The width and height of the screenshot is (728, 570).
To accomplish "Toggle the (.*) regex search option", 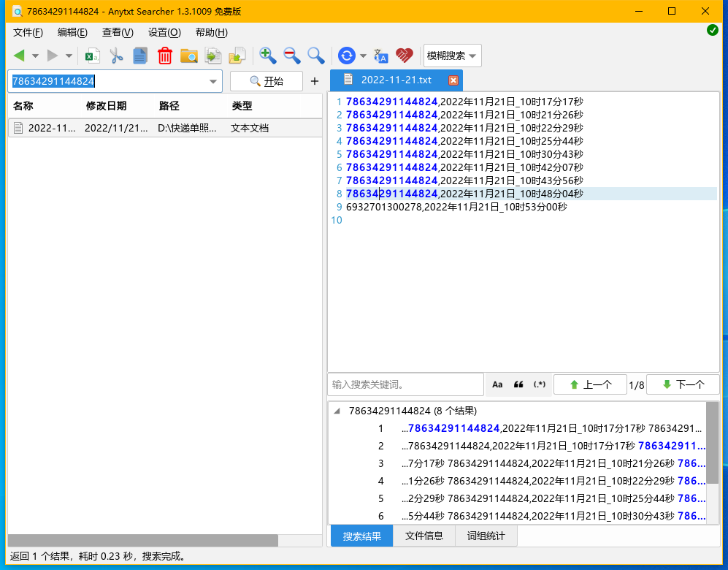I will point(540,384).
